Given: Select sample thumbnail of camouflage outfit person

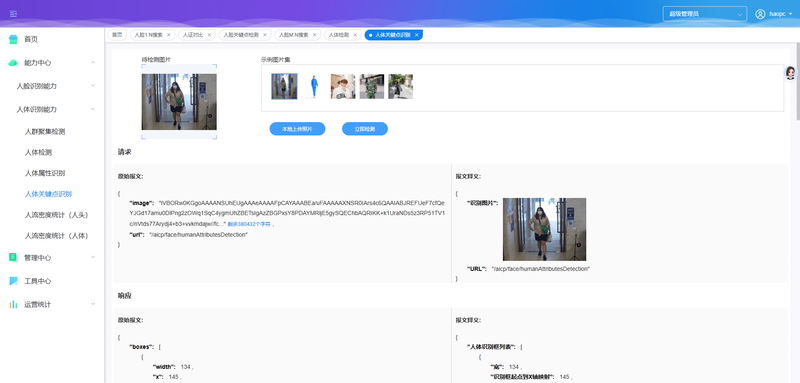Looking at the screenshot, I should pyautogui.click(x=372, y=86).
